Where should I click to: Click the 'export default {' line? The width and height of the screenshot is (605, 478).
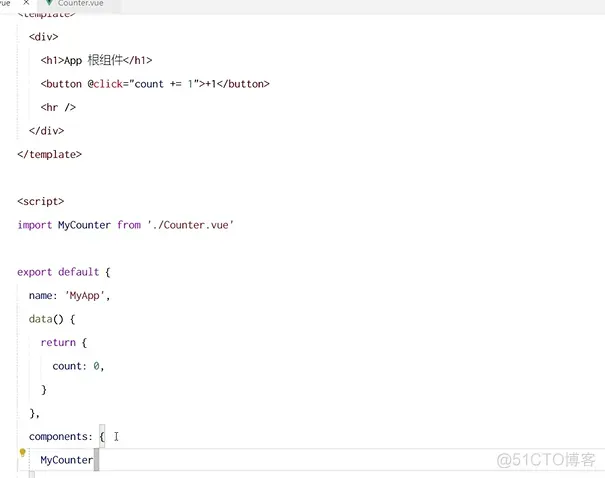pyautogui.click(x=64, y=272)
